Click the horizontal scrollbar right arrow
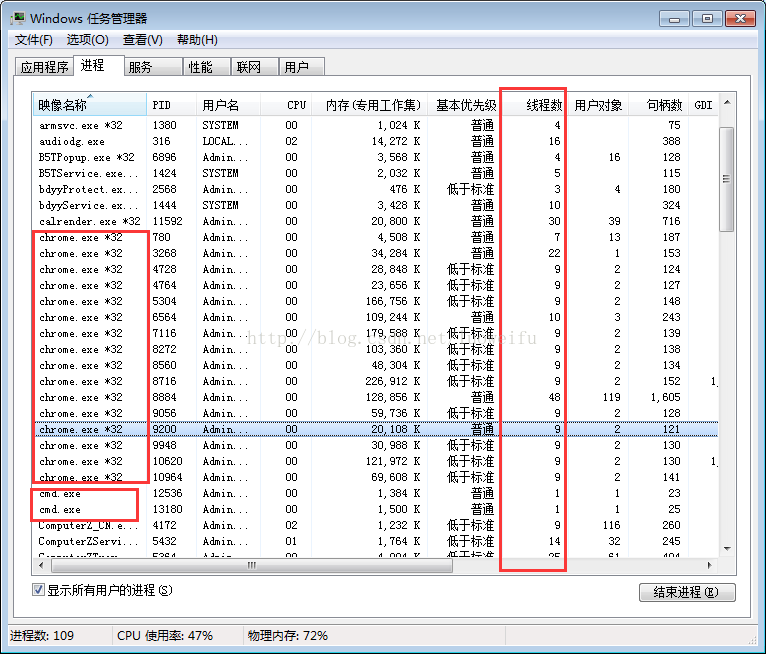 coord(709,566)
